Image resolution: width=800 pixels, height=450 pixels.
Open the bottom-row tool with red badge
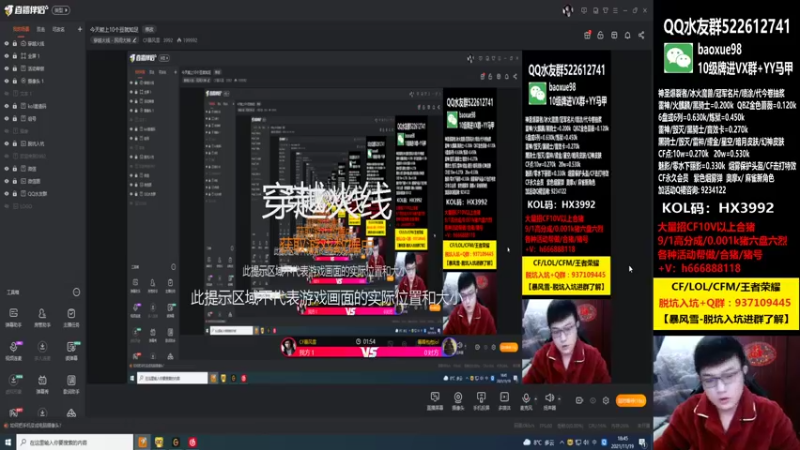tap(14, 412)
